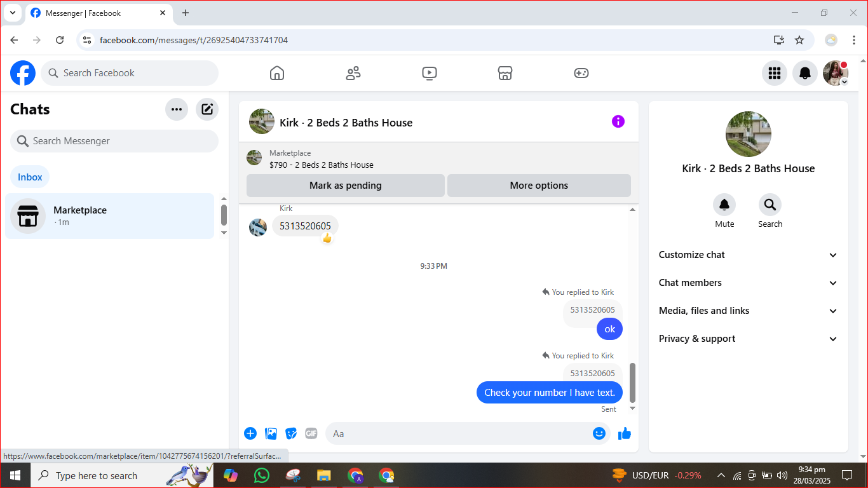View site information icon in address bar
Image resolution: width=868 pixels, height=488 pixels.
coord(88,40)
